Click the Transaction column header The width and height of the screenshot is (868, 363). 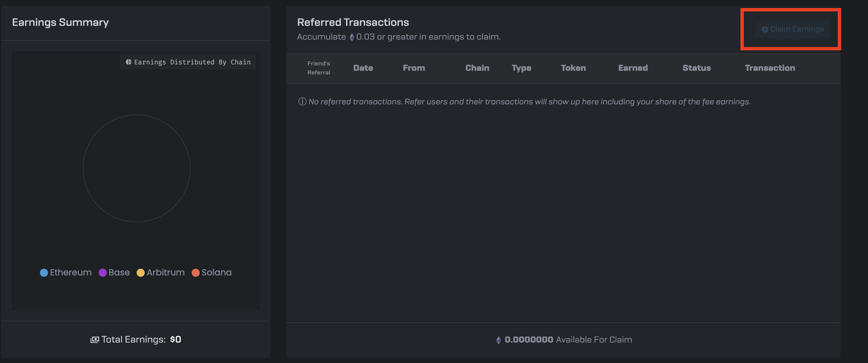pos(770,68)
